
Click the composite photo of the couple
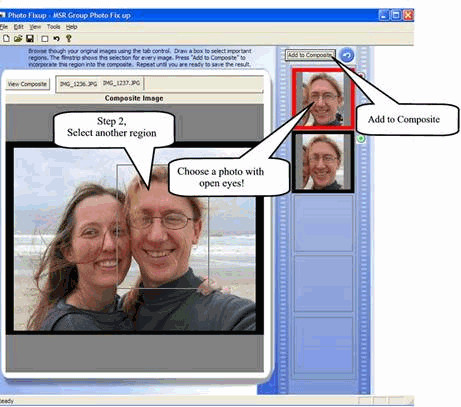[135, 239]
